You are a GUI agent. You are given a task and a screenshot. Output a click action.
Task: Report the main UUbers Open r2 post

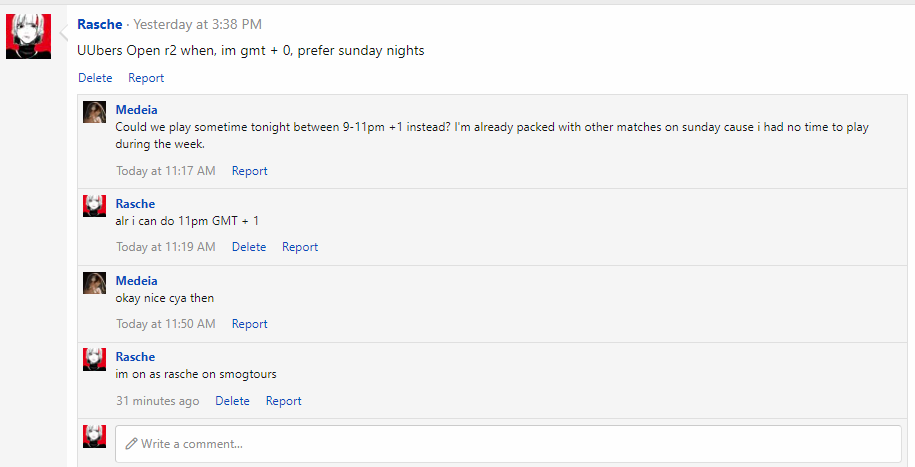[x=146, y=78]
